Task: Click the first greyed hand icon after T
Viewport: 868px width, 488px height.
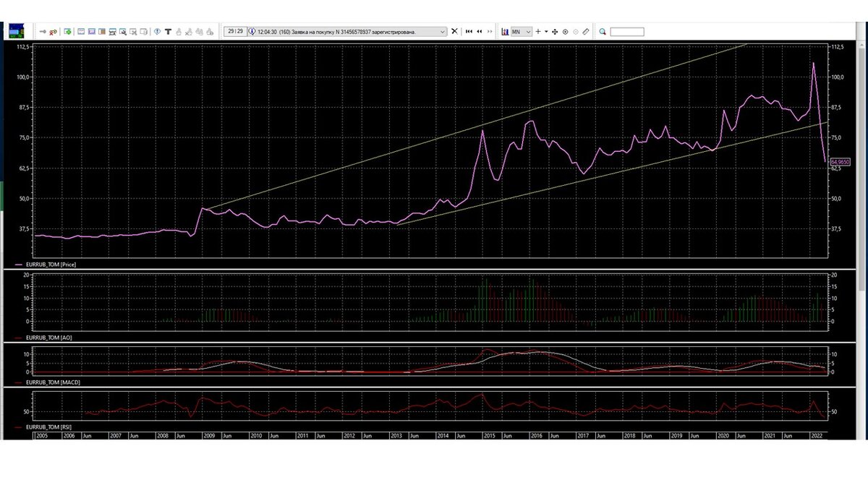Action: [x=179, y=32]
